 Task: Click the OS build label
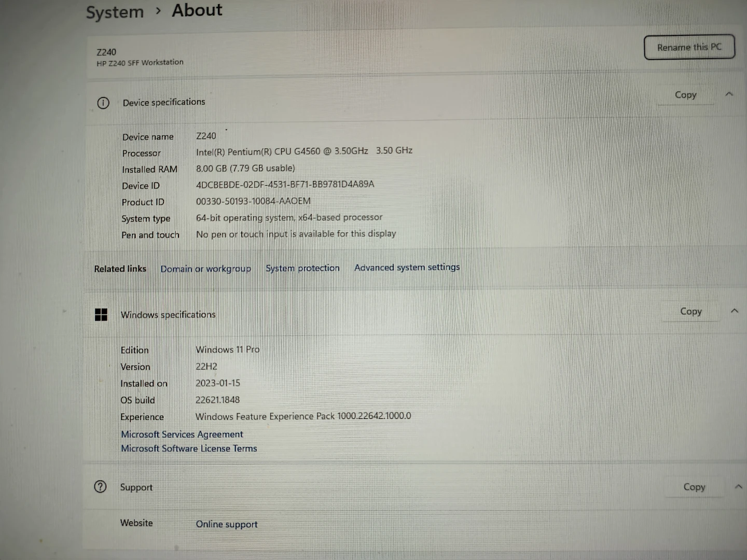point(137,400)
